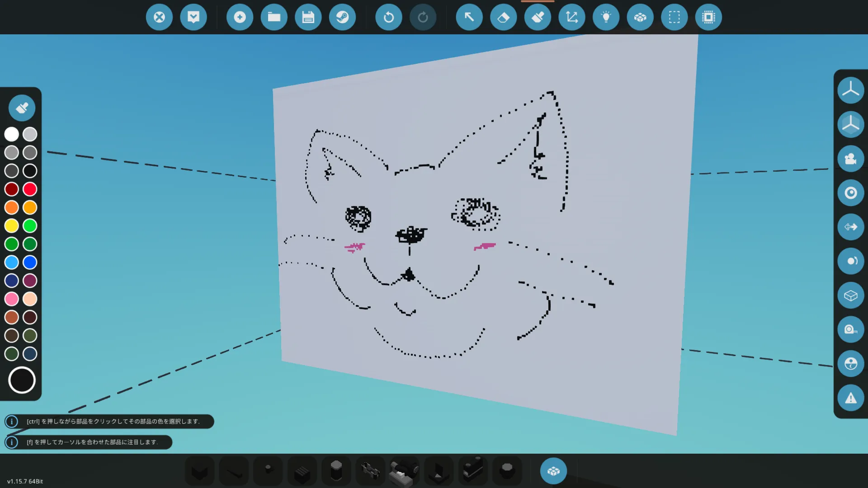Pick the pink color swatch
The height and width of the screenshot is (488, 868).
tap(12, 299)
